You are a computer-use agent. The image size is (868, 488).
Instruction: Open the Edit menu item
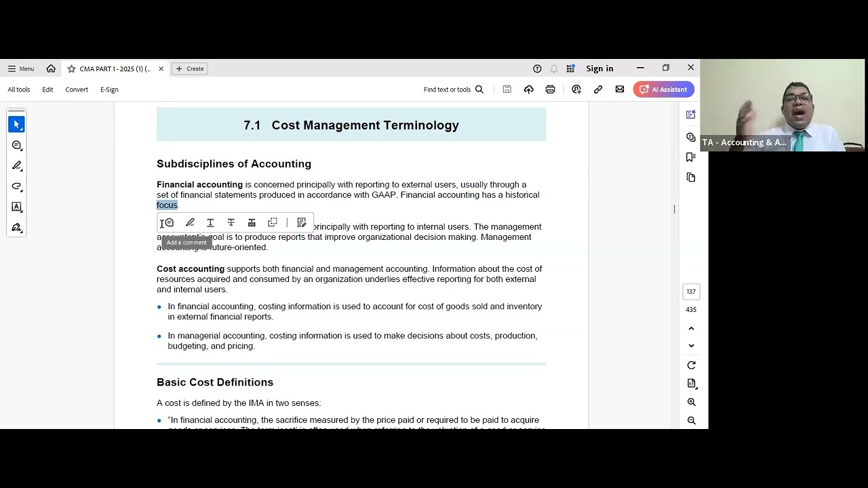point(47,89)
